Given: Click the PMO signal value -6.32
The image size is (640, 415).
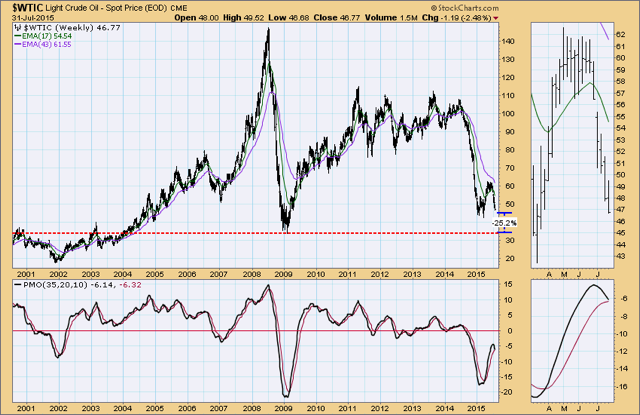Looking at the screenshot, I should pyautogui.click(x=131, y=285).
